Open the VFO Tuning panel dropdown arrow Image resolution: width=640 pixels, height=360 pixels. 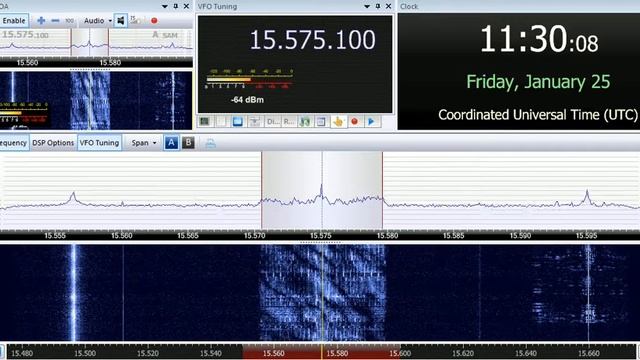[x=367, y=6]
